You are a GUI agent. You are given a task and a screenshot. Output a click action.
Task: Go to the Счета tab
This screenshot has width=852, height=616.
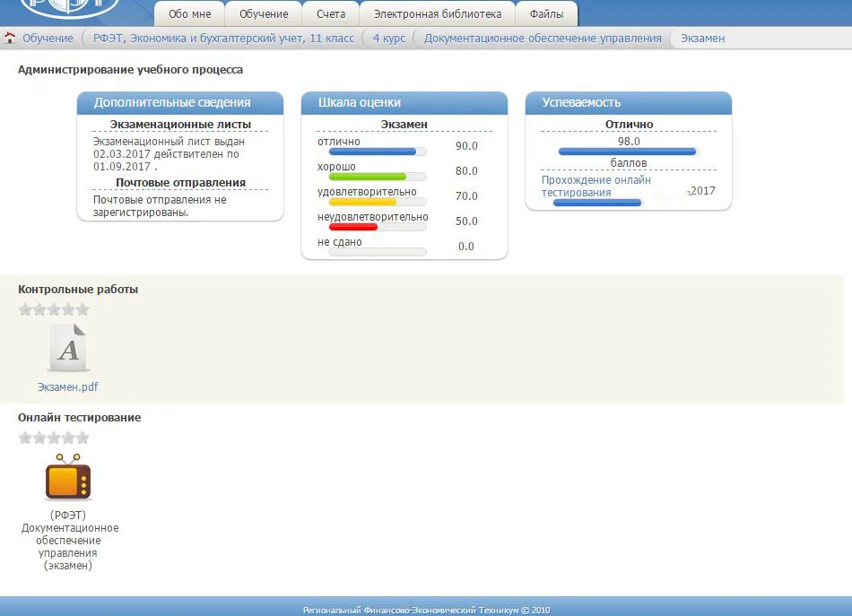coord(331,14)
